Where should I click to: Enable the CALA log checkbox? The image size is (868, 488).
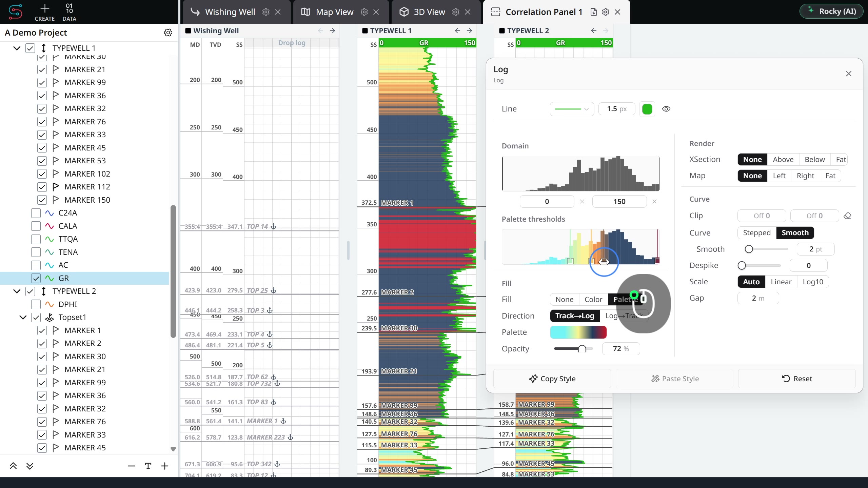pos(36,226)
